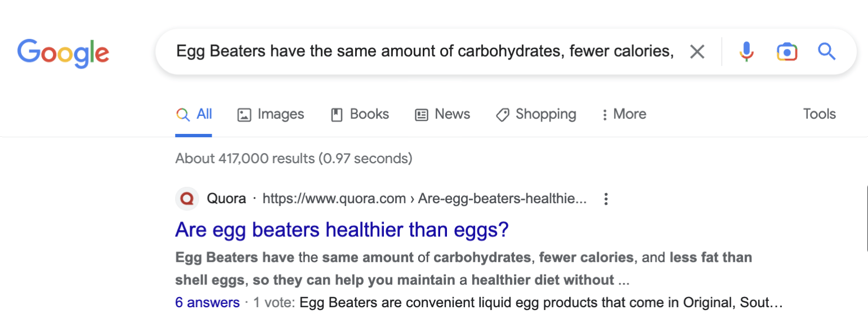
Task: Click the Images tab icon
Action: click(x=244, y=115)
